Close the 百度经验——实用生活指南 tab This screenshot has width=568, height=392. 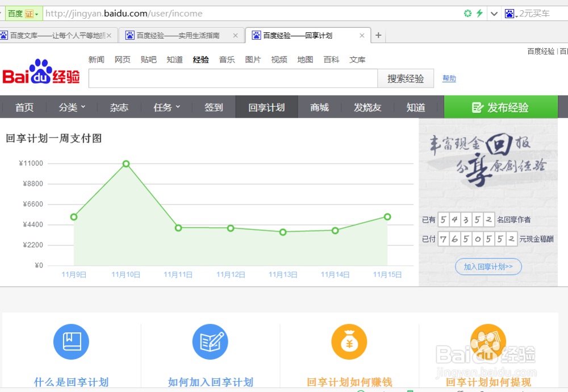(236, 35)
